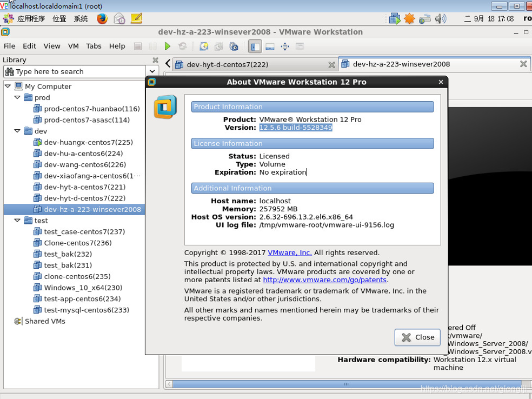
Task: Collapse the test folder
Action: coord(17,221)
